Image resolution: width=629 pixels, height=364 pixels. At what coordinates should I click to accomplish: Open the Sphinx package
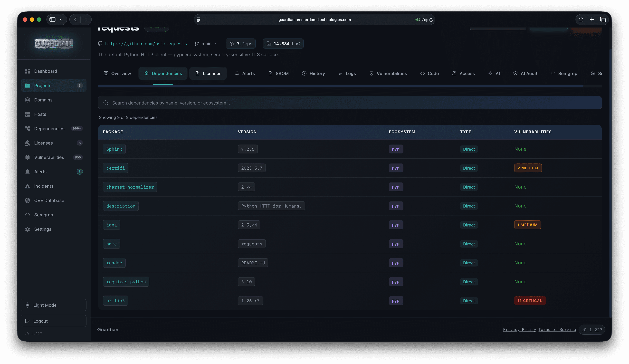[114, 149]
